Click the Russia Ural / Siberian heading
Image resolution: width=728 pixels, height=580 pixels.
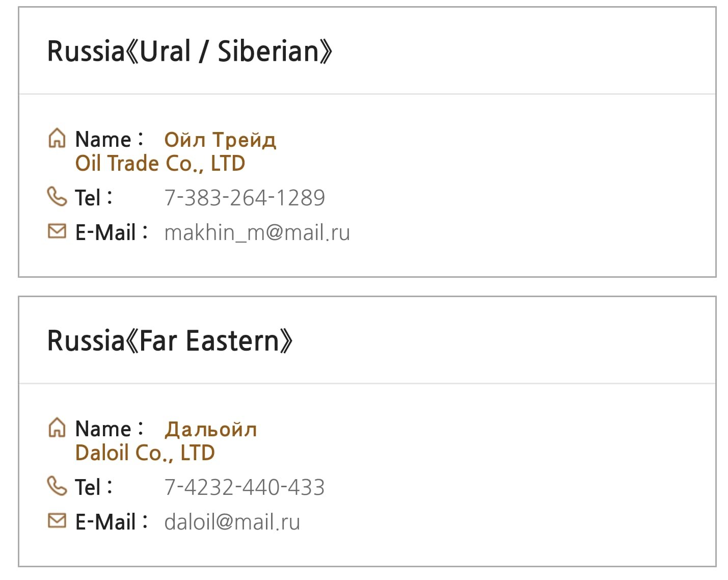coord(190,51)
